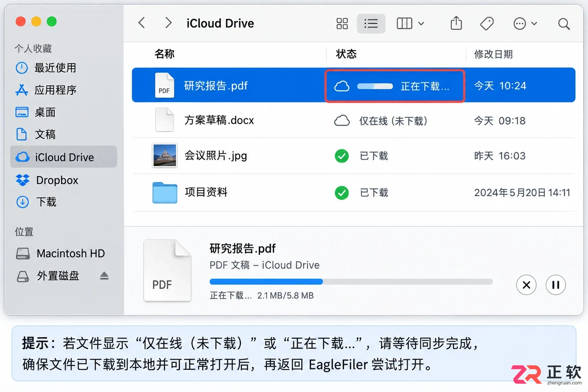The image size is (588, 392).
Task: Sort by the 修改日期 column header
Action: [x=493, y=54]
